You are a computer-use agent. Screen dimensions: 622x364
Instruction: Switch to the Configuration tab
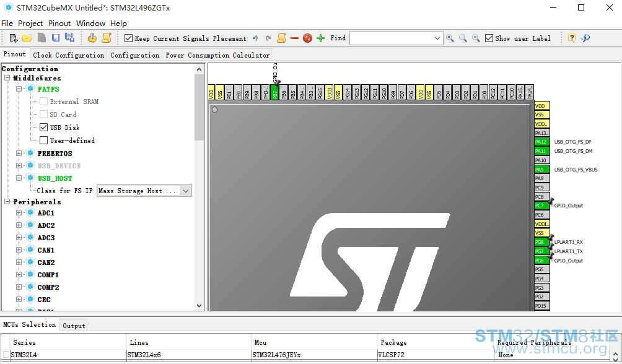[135, 55]
